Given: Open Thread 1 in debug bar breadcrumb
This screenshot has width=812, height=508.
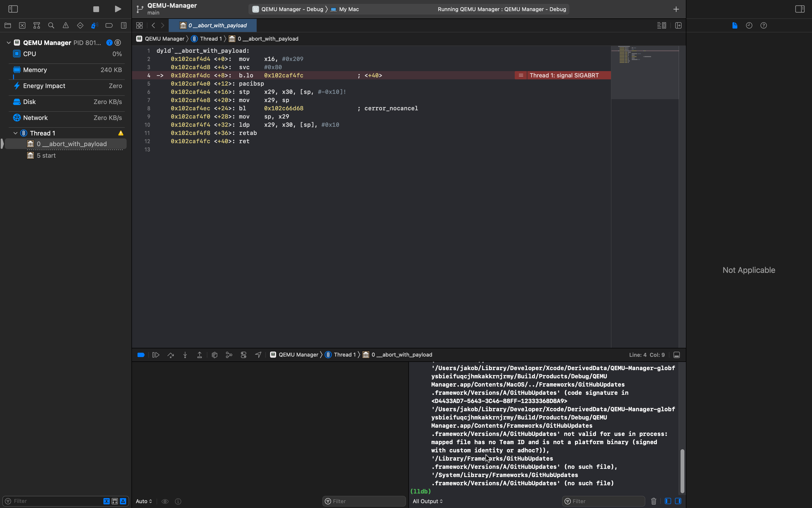Looking at the screenshot, I should 341,355.
